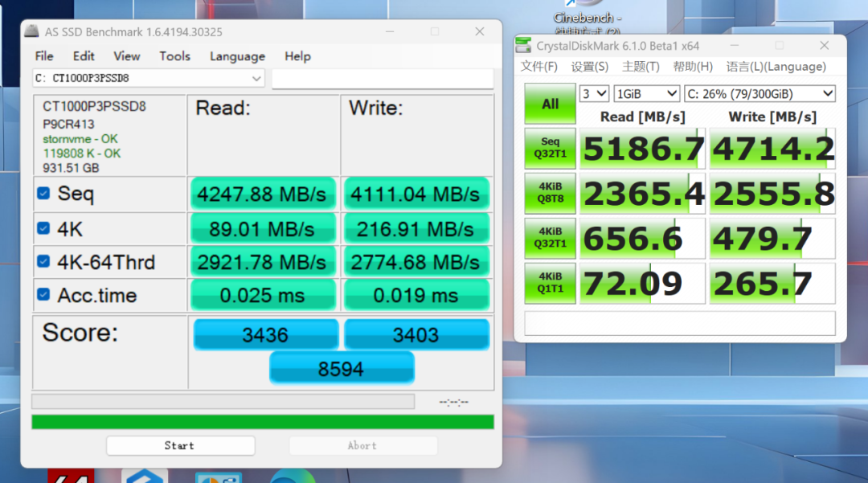Open the Help menu in AS SSD
Image resolution: width=868 pixels, height=483 pixels.
coord(298,56)
